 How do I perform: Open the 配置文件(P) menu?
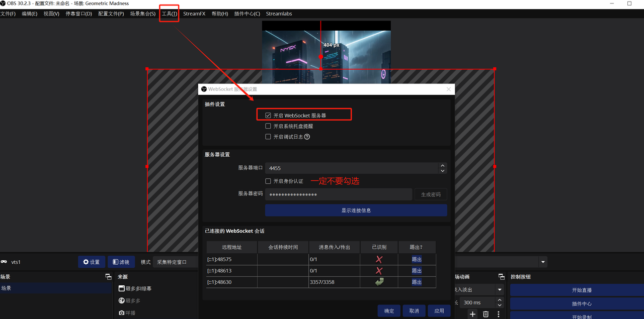(111, 14)
